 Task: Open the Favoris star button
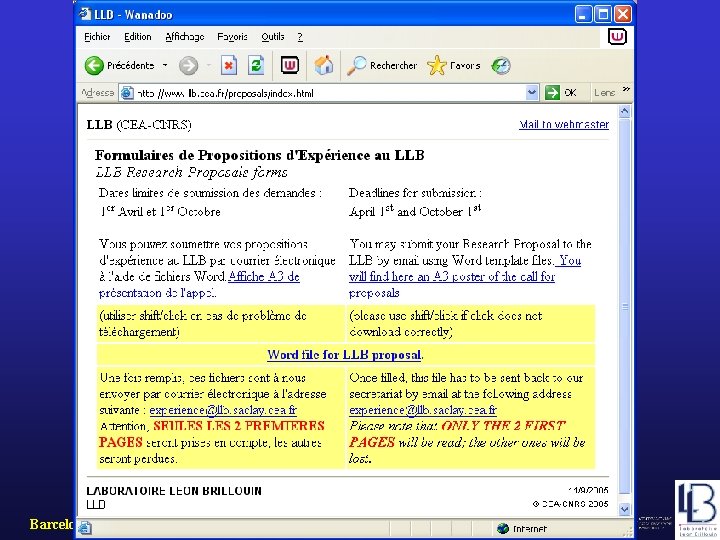tap(454, 66)
